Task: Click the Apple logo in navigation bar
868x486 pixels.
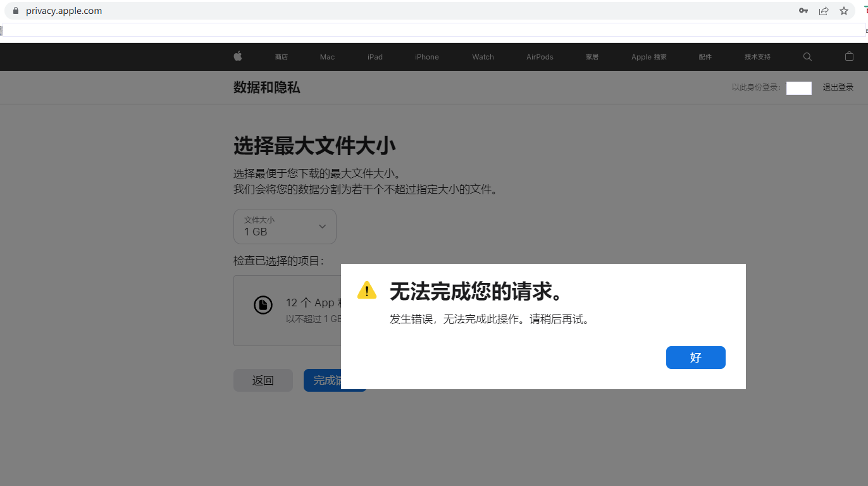Action: click(x=238, y=56)
